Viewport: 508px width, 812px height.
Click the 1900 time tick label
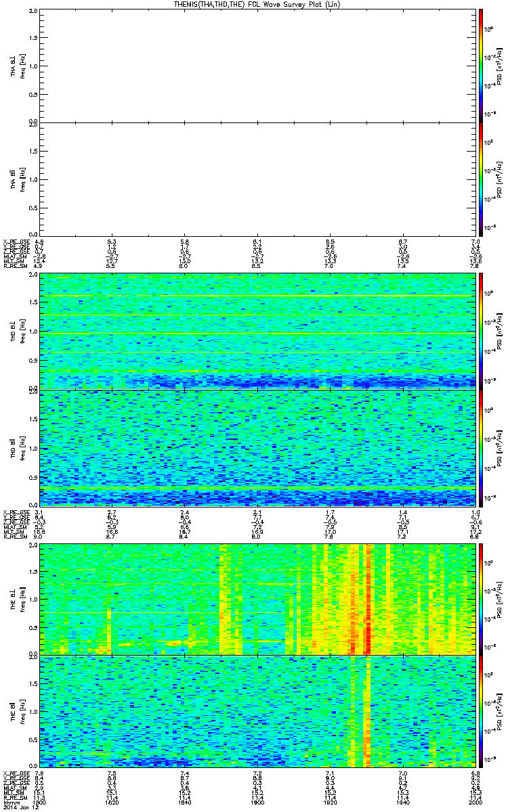click(x=257, y=803)
